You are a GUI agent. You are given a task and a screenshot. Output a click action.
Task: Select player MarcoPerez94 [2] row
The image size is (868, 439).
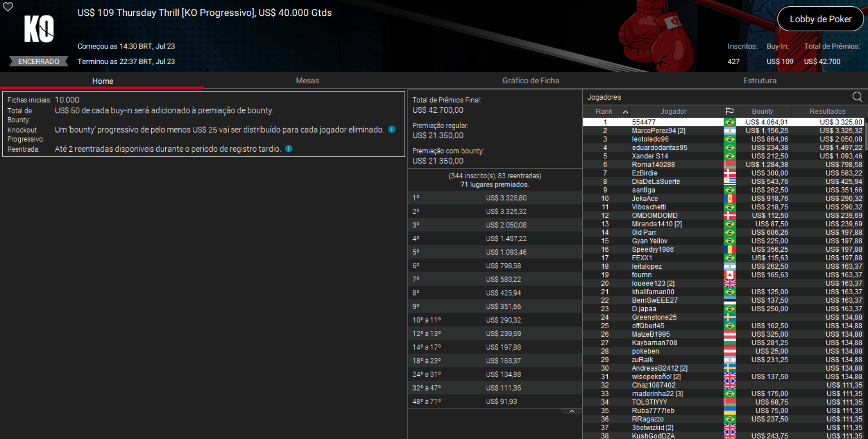click(723, 131)
